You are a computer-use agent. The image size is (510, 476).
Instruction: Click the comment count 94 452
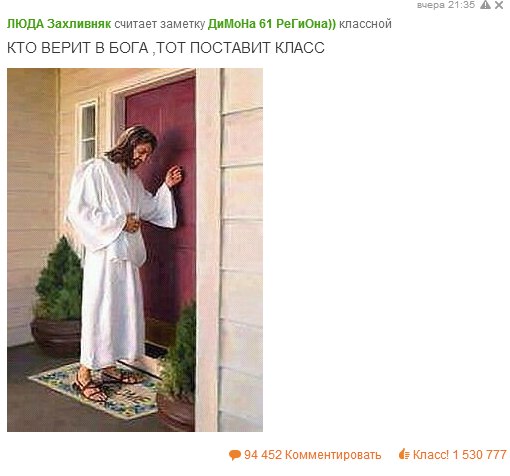(263, 455)
